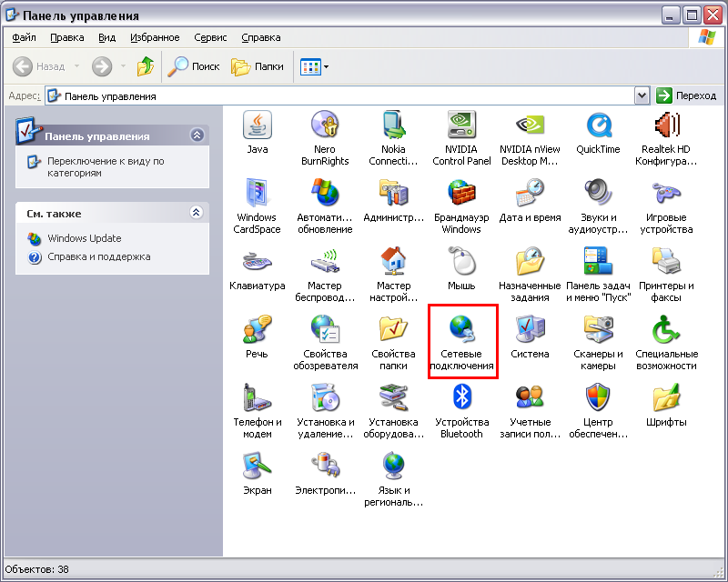Expand the address bar dropdown arrow

642,95
